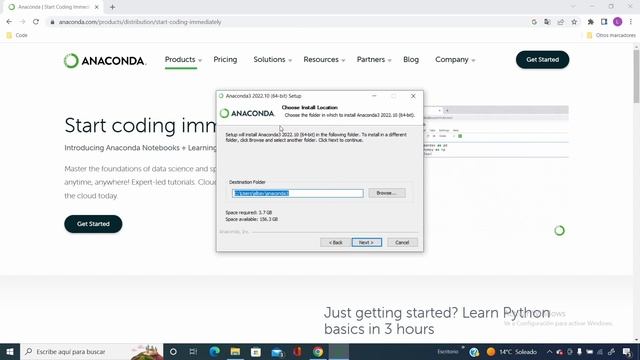Close the Anaconda browser tab
The image size is (640, 360).
tap(97, 7)
